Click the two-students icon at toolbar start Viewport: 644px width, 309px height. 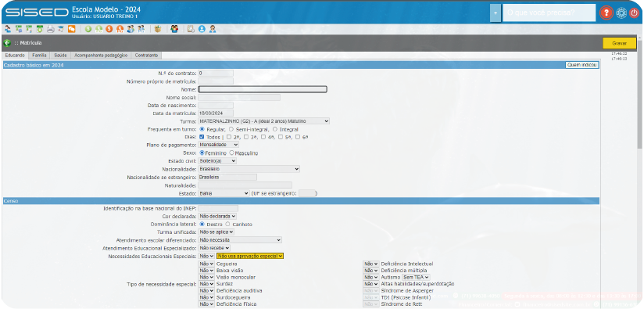(x=8, y=29)
